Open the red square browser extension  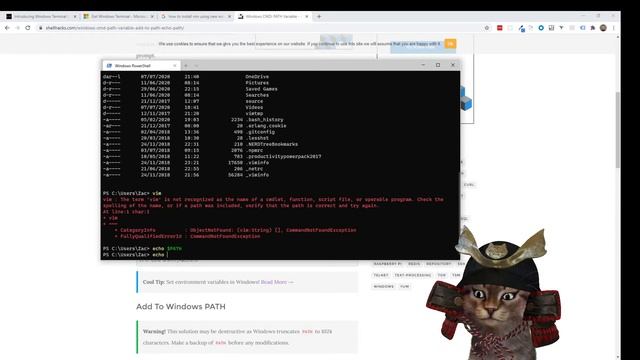tap(500, 28)
